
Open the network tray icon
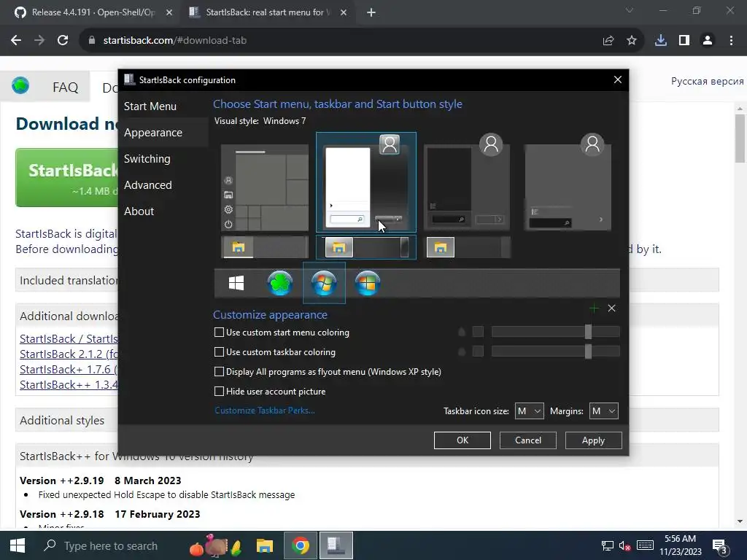tap(608, 545)
